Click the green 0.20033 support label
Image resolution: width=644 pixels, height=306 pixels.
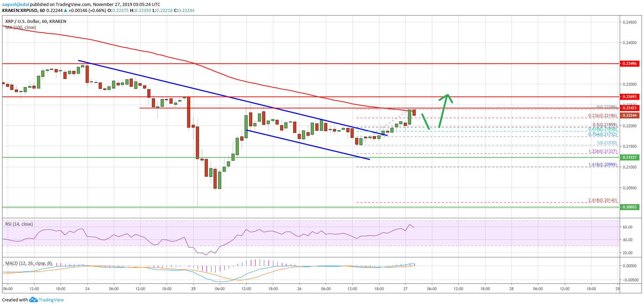pos(630,207)
